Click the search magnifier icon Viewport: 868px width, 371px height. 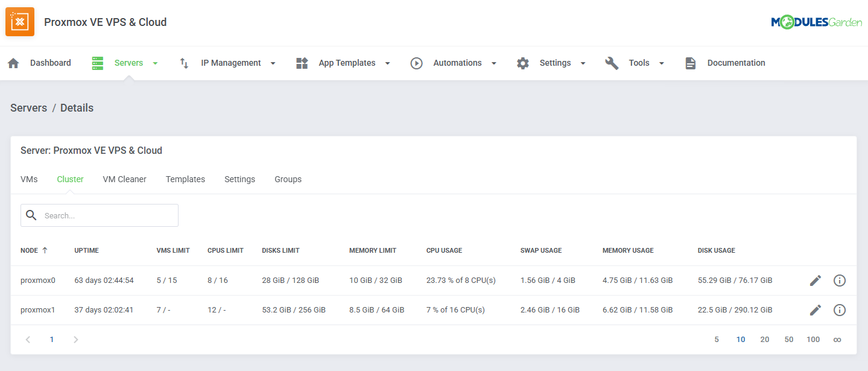coord(31,215)
